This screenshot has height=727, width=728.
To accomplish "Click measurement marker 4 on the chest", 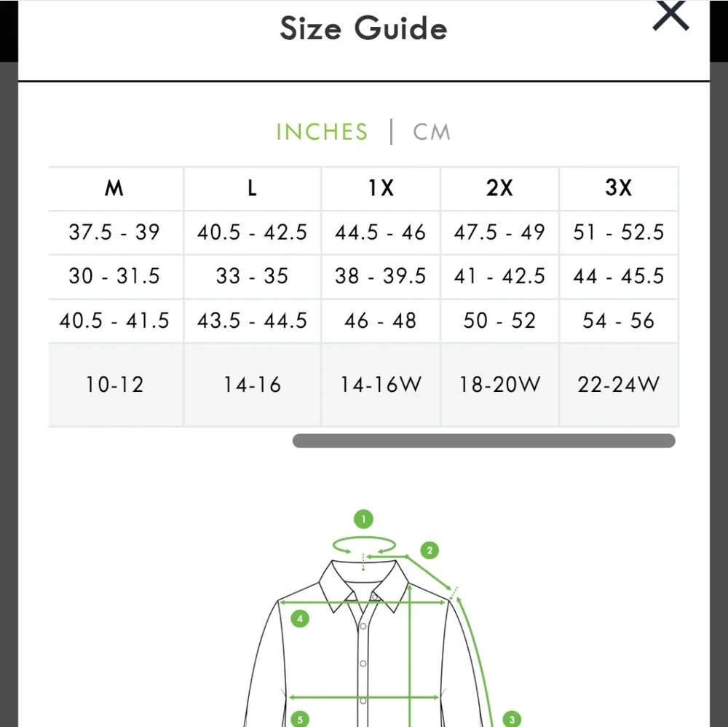I will (299, 619).
